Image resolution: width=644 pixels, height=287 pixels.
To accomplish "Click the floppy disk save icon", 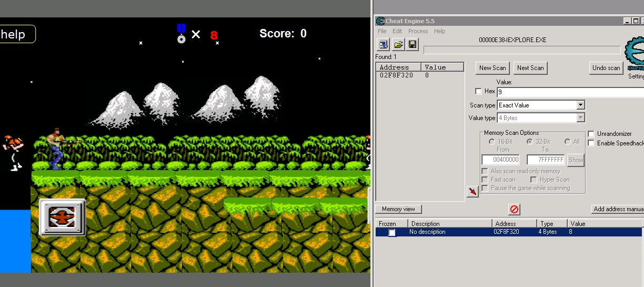I will tap(412, 44).
